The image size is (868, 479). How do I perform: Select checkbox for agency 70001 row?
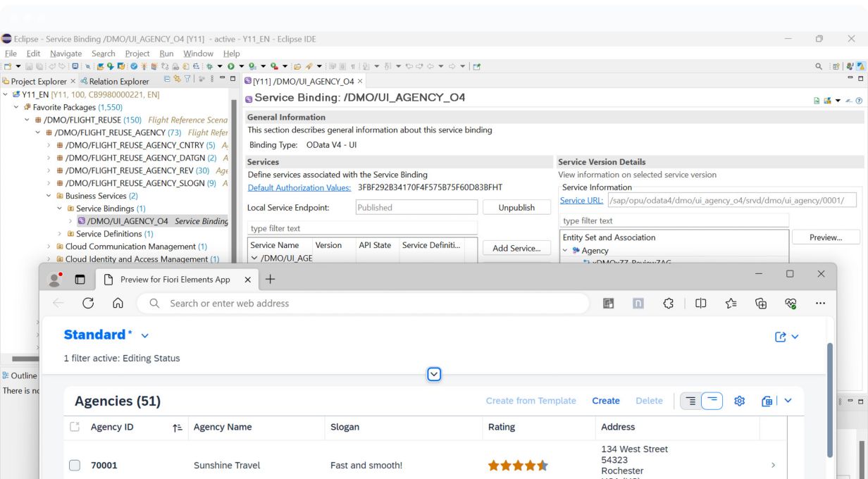[75, 466]
